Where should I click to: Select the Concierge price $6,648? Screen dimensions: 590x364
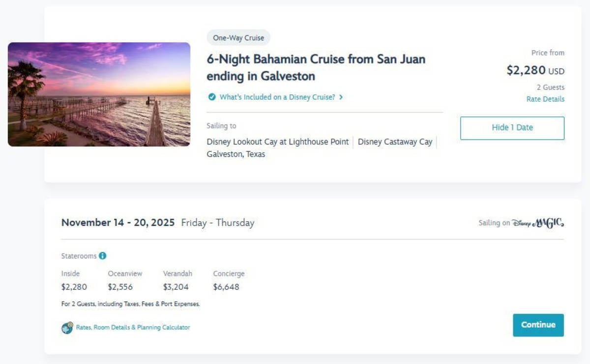coord(226,286)
